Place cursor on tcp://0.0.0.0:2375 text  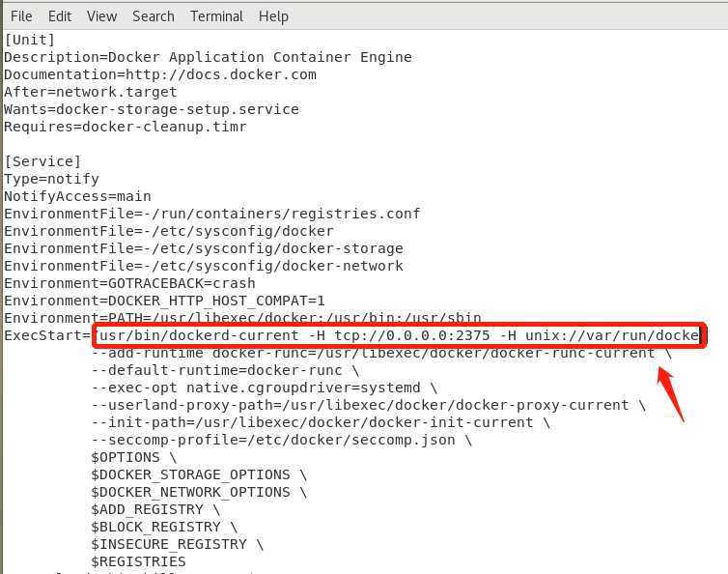point(412,335)
